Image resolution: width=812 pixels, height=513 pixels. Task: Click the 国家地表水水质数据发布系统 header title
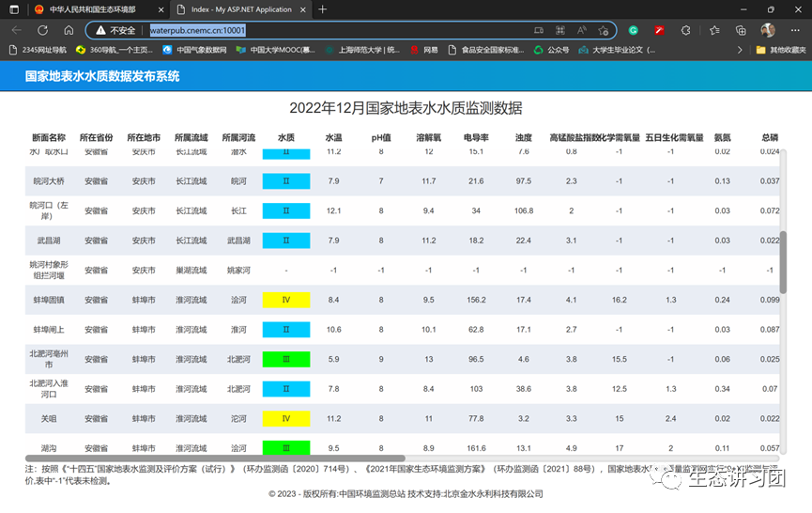pyautogui.click(x=102, y=76)
